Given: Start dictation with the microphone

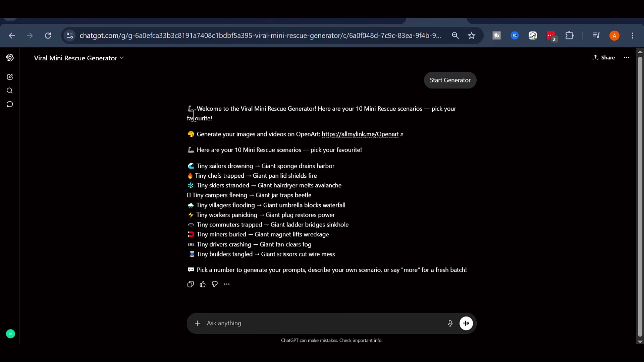Looking at the screenshot, I should [450, 323].
